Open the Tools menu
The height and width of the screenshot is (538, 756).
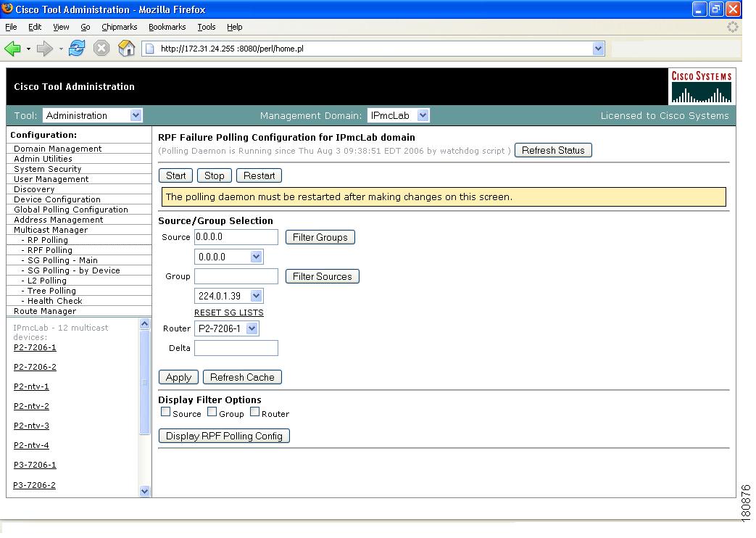[207, 27]
